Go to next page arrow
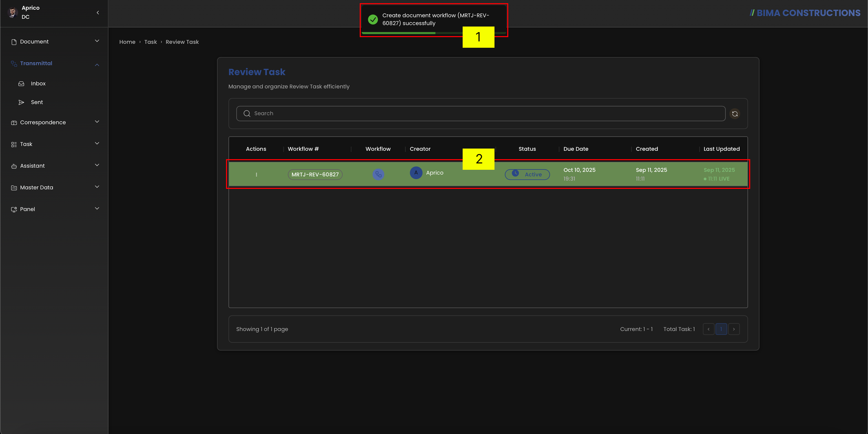 (x=734, y=329)
